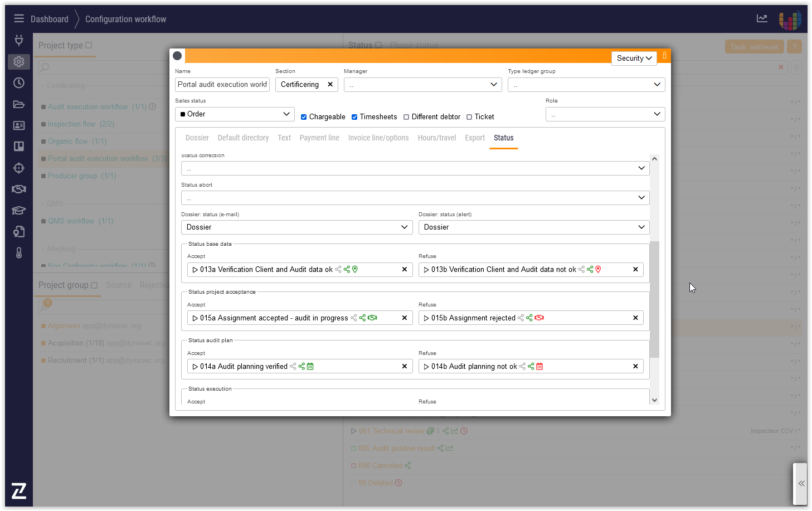
Task: Clear 013a Verification Client accept status
Action: pos(405,270)
